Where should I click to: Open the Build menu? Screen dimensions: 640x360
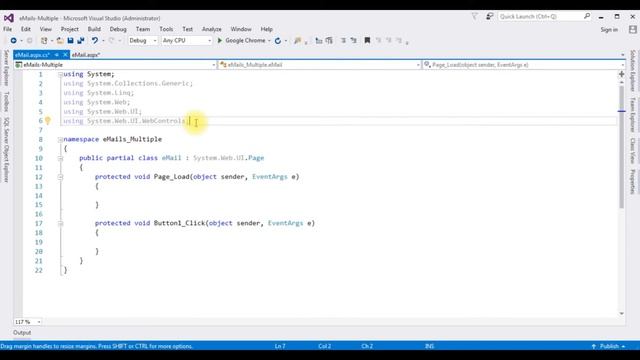[x=94, y=29]
